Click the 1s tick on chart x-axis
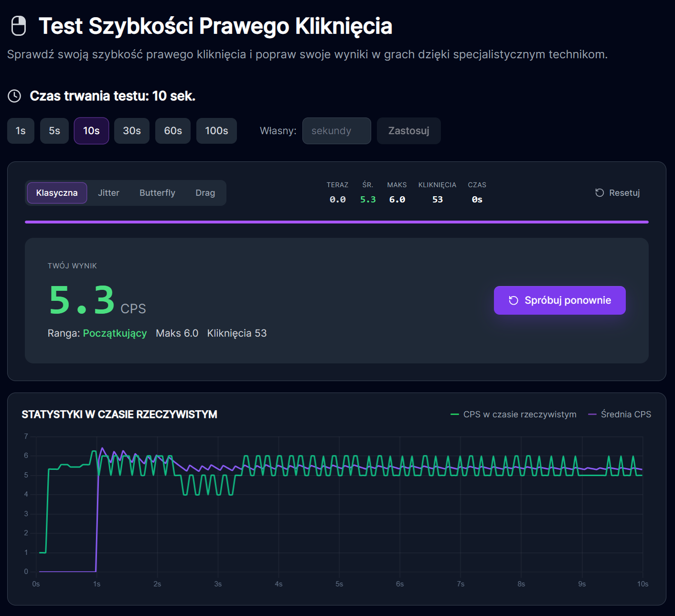This screenshot has width=675, height=616. tap(96, 584)
